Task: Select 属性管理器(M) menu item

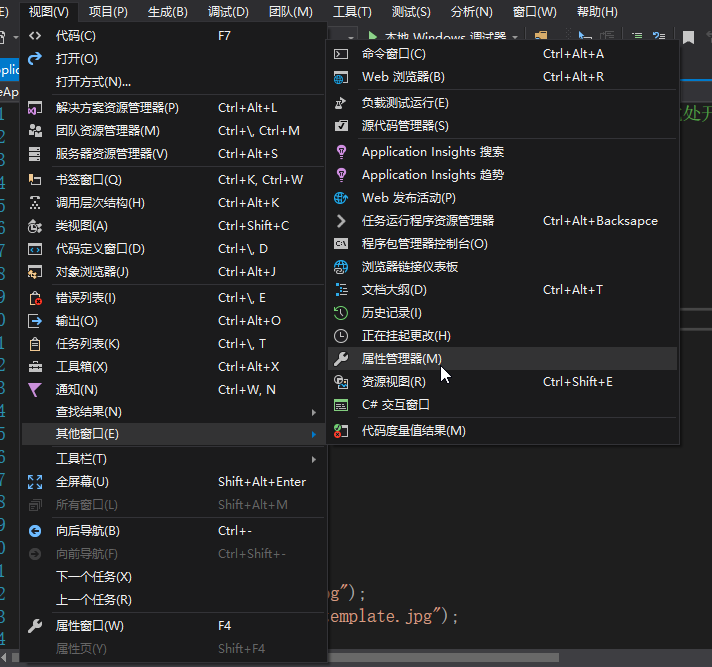Action: (x=503, y=359)
